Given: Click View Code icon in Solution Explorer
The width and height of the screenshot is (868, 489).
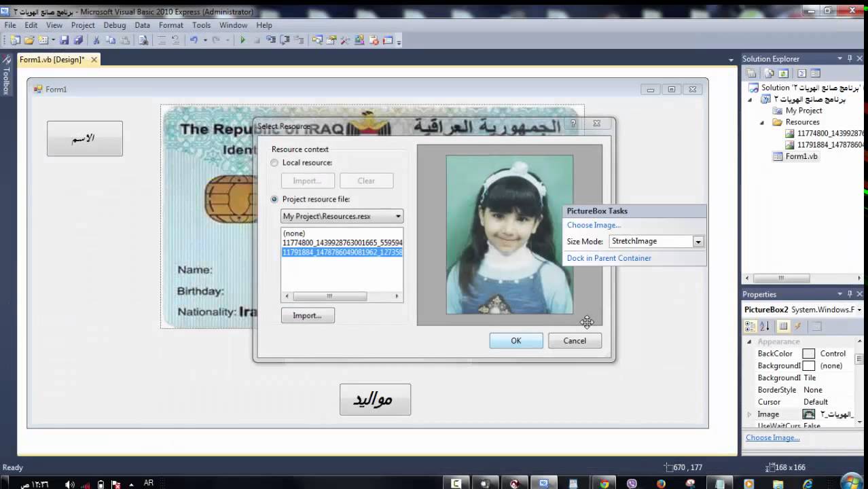Looking at the screenshot, I should coord(801,73).
